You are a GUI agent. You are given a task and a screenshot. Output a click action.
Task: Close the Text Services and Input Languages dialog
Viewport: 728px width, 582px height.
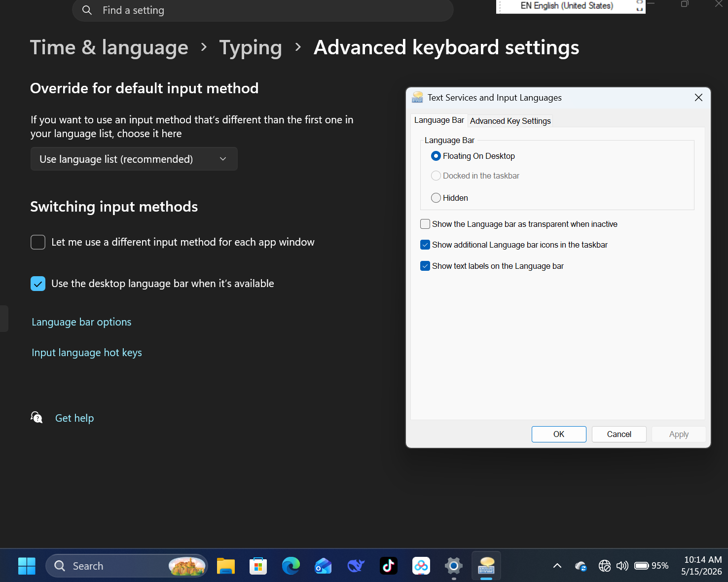(698, 98)
